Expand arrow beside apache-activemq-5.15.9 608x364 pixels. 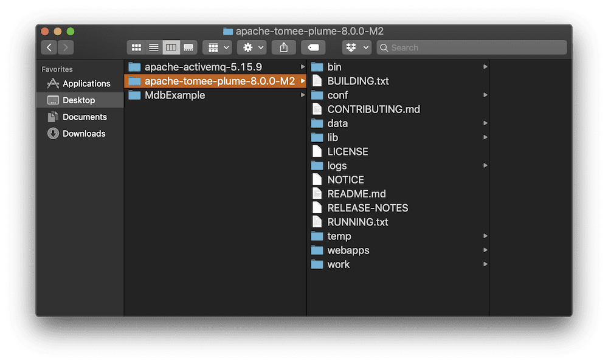302,67
